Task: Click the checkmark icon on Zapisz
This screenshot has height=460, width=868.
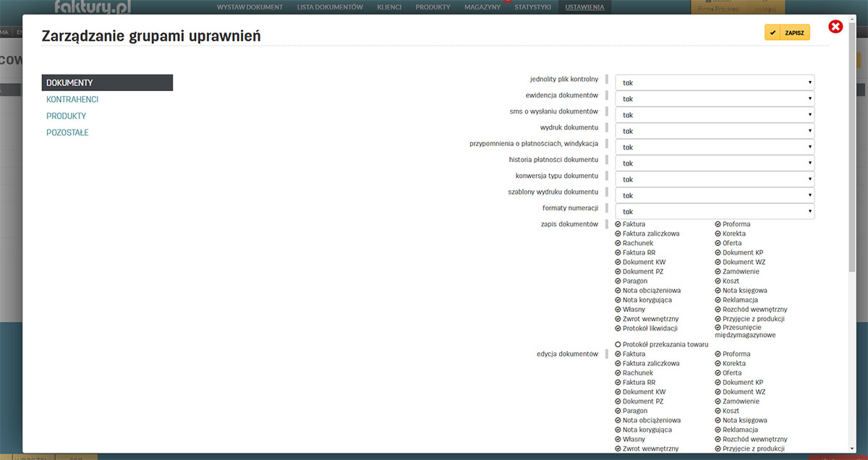Action: click(773, 33)
